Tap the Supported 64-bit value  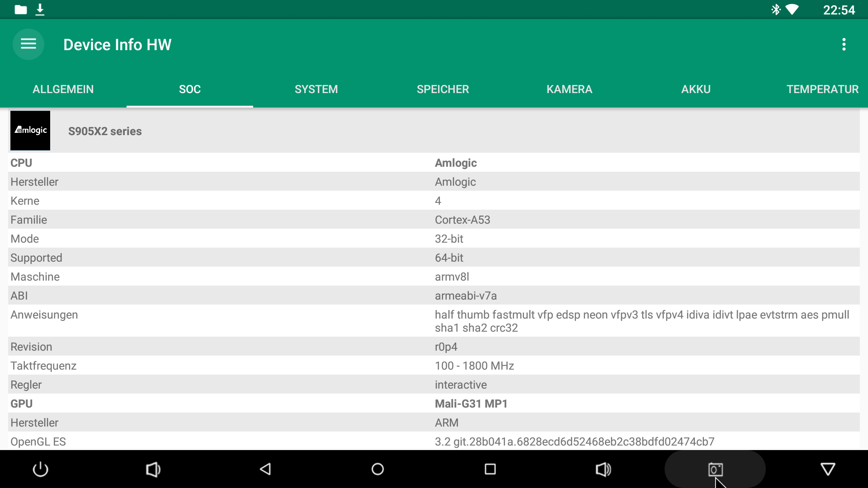(x=449, y=258)
